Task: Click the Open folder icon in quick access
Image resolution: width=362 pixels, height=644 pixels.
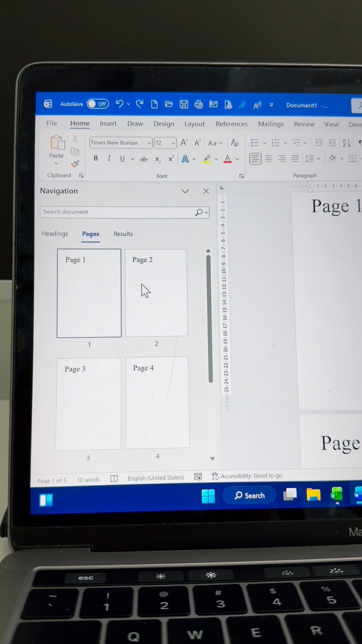Action: [169, 105]
